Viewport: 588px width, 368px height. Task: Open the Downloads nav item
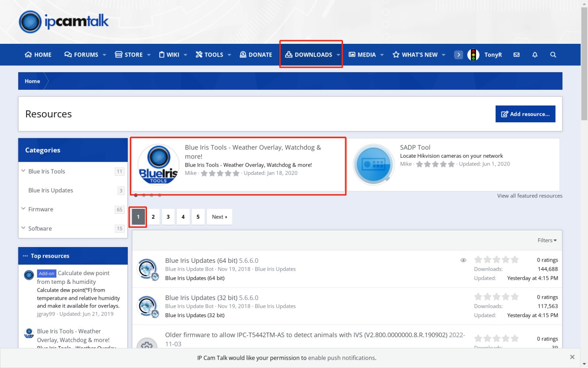[x=308, y=55]
